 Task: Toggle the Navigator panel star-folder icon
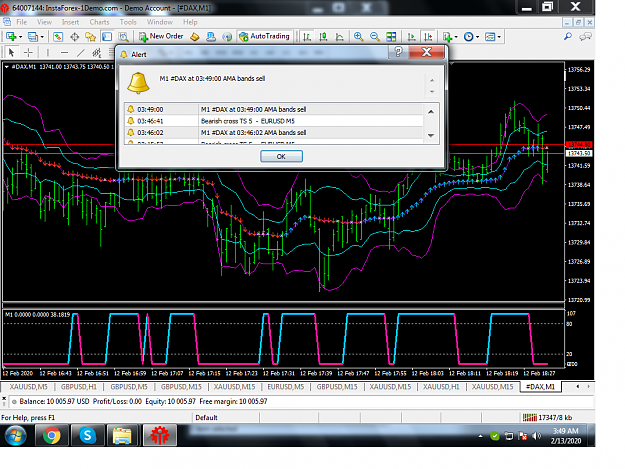(x=90, y=37)
